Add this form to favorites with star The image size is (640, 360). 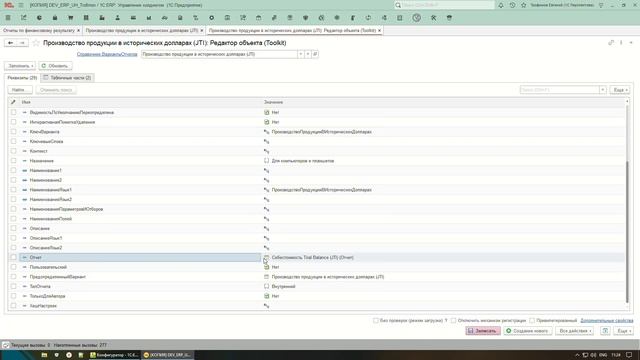(x=36, y=43)
